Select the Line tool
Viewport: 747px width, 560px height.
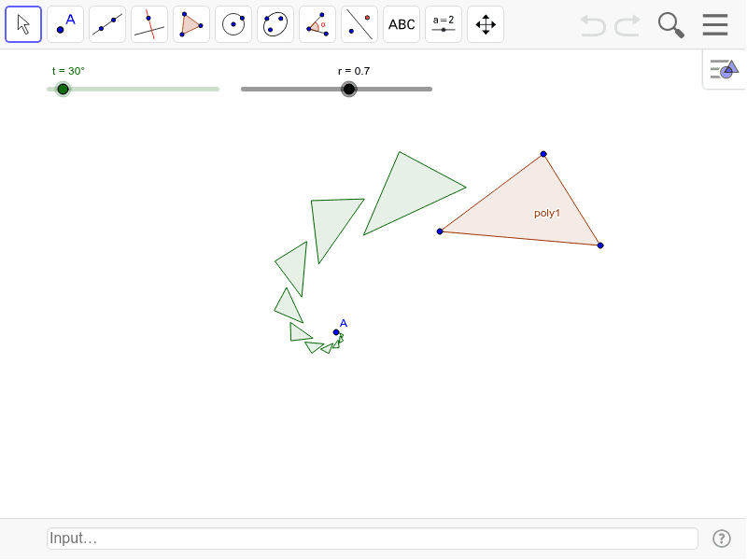(x=106, y=24)
